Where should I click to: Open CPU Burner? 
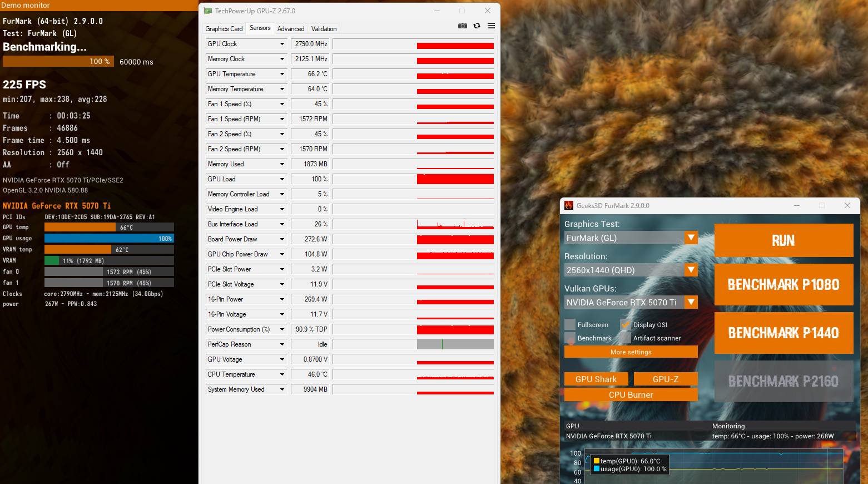coord(631,394)
